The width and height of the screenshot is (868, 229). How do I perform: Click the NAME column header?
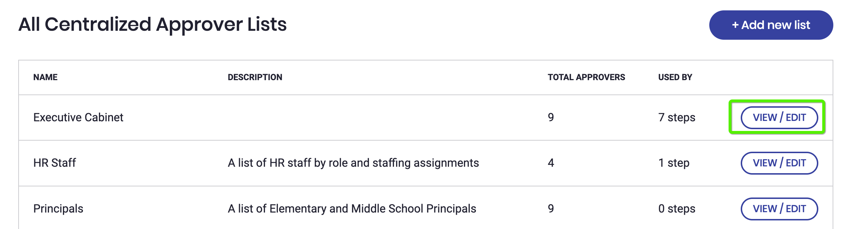[x=45, y=77]
